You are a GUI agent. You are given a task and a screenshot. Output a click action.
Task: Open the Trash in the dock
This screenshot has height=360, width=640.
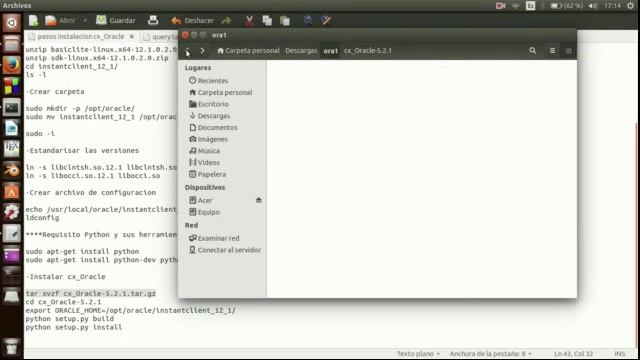[11, 347]
